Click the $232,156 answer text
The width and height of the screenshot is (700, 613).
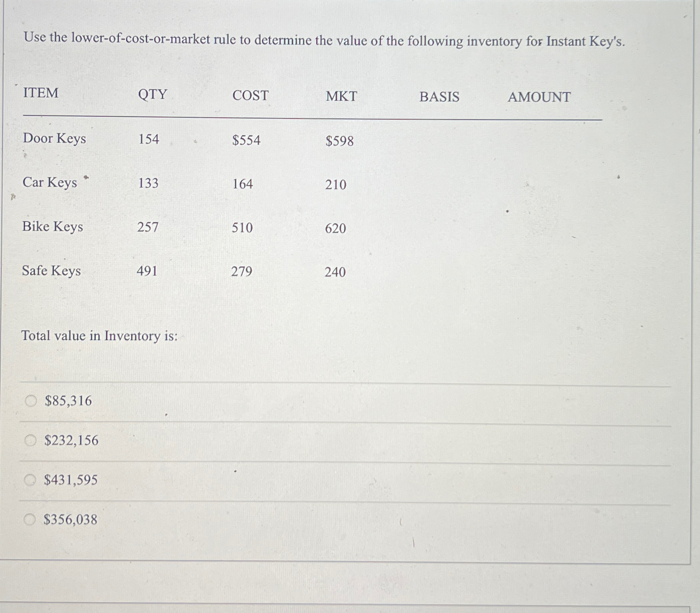(71, 440)
